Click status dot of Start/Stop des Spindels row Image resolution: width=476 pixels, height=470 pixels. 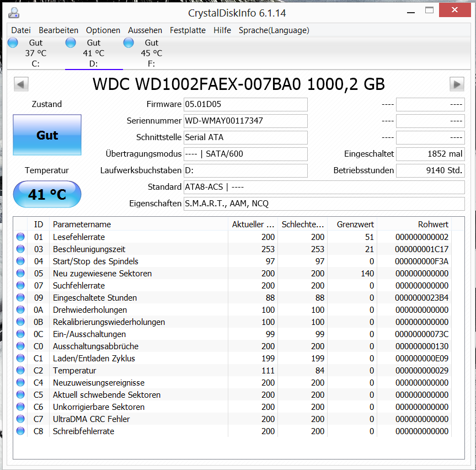click(x=20, y=261)
